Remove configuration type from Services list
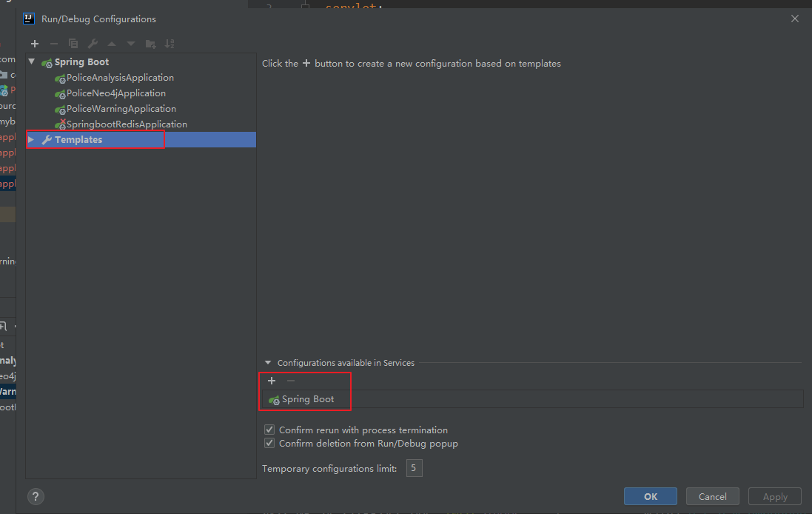This screenshot has width=812, height=514. click(x=291, y=381)
